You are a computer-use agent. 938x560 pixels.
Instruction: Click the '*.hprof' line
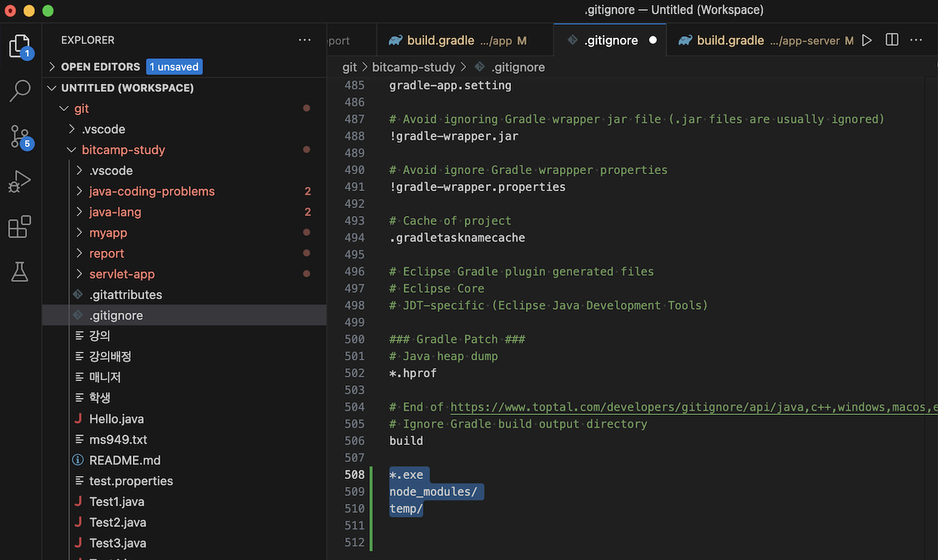413,373
